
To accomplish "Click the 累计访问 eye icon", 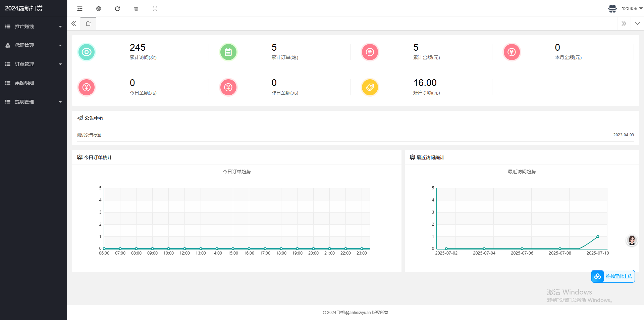I will 87,52.
